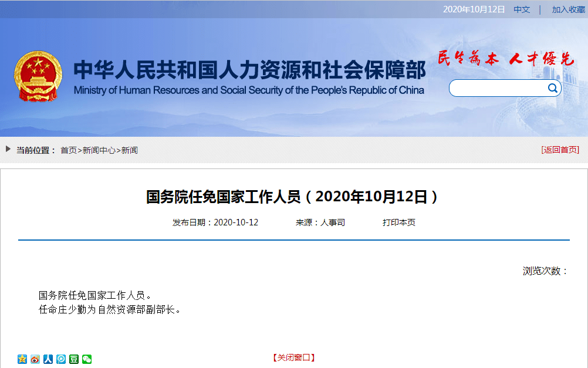Click the 发布日期：2020-10-12 text

(215, 222)
